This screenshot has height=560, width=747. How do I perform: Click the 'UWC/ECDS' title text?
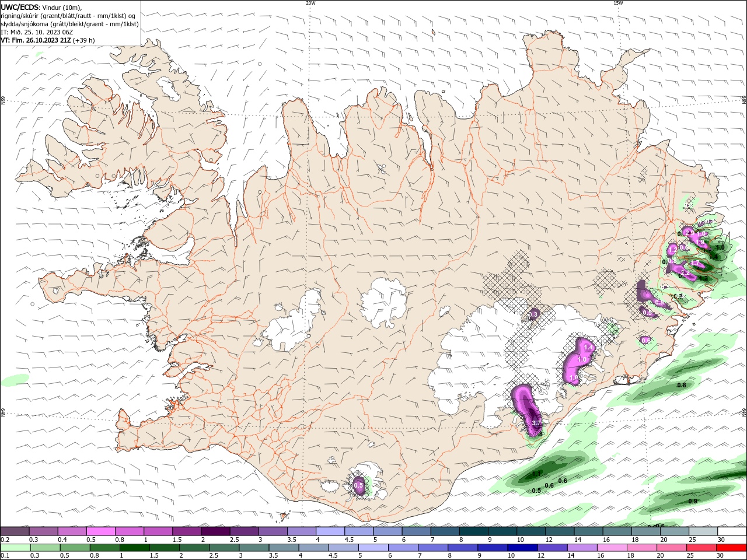19,7
